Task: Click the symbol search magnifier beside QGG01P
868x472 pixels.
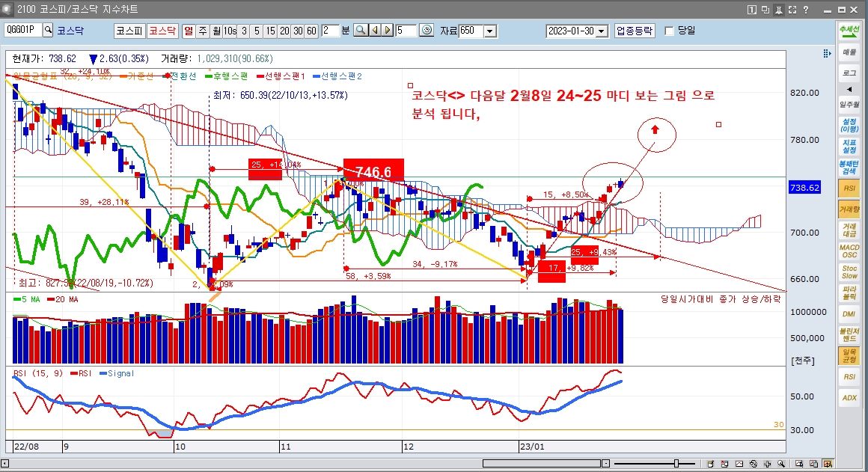Action: tap(48, 30)
